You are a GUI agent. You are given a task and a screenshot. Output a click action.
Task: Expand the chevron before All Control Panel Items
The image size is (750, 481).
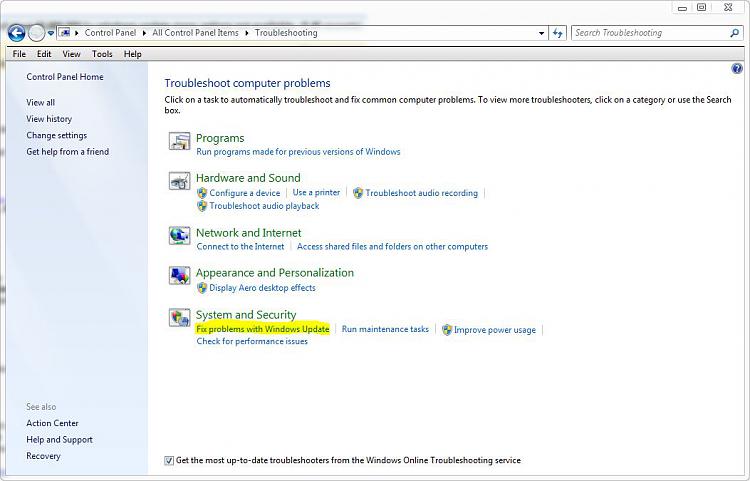point(144,33)
